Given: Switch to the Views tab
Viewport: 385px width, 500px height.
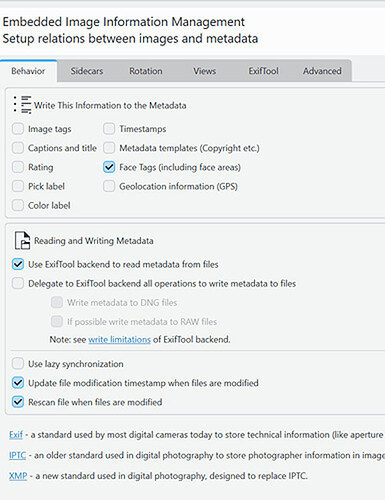Looking at the screenshot, I should point(204,71).
